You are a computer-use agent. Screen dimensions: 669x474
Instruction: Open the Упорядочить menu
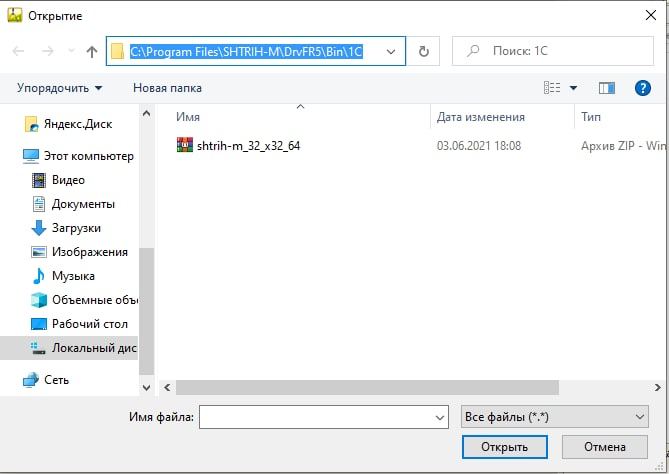click(x=59, y=88)
